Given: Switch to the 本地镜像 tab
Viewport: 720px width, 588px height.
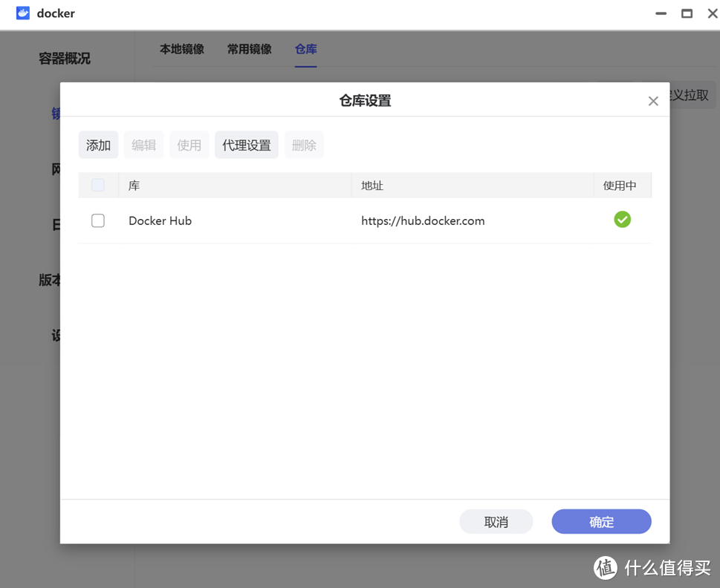Looking at the screenshot, I should click(181, 49).
